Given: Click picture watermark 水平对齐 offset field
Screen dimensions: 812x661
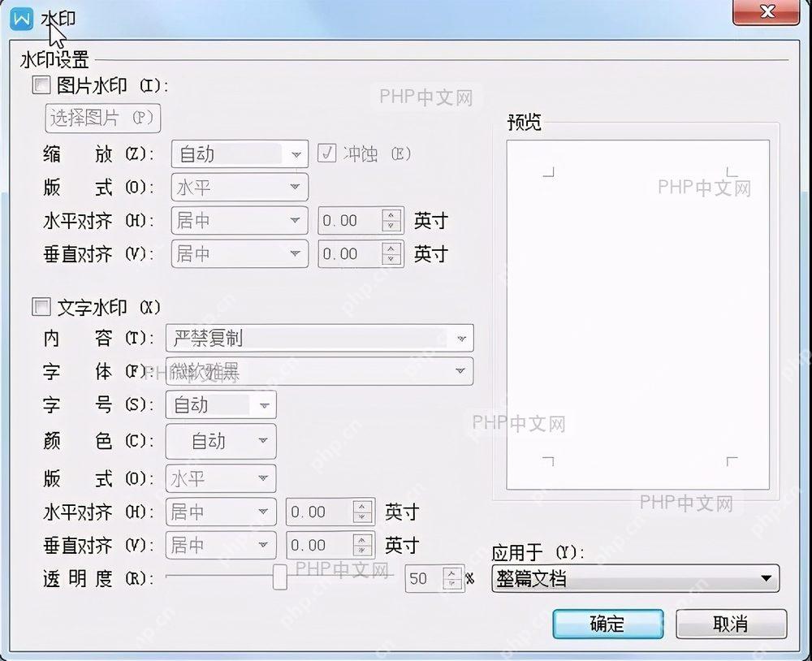Looking at the screenshot, I should coord(350,221).
